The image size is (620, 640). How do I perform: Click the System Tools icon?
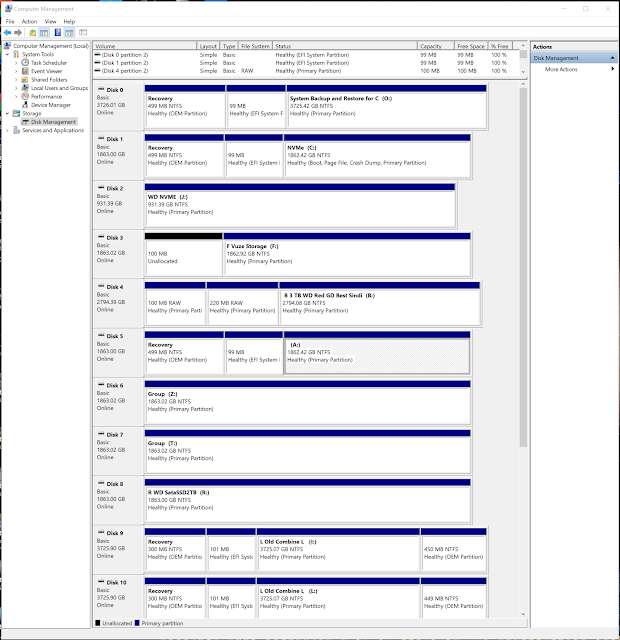tap(16, 54)
